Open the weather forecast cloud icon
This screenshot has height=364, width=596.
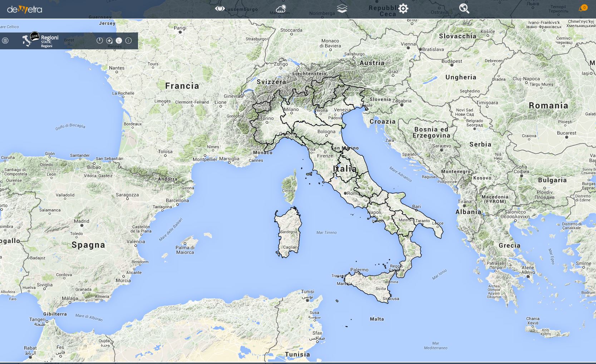(x=281, y=9)
